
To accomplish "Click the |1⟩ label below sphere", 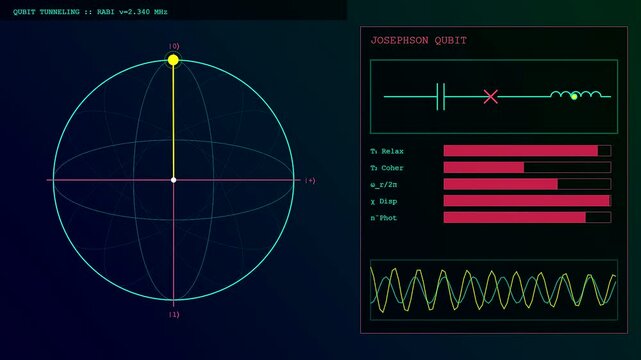I will tap(174, 314).
